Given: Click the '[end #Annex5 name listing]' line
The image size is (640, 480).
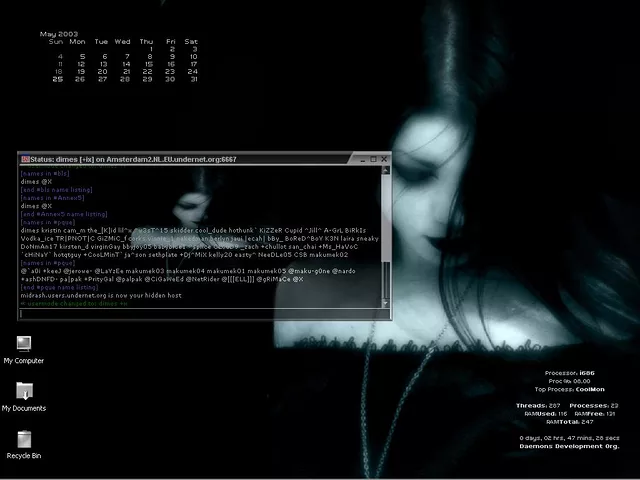Looking at the screenshot, I should pyautogui.click(x=63, y=213).
